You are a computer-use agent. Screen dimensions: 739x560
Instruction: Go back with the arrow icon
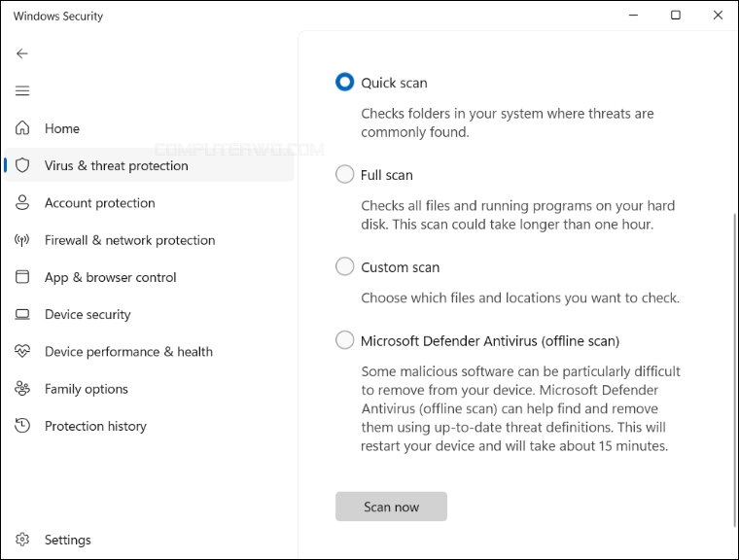pos(22,53)
